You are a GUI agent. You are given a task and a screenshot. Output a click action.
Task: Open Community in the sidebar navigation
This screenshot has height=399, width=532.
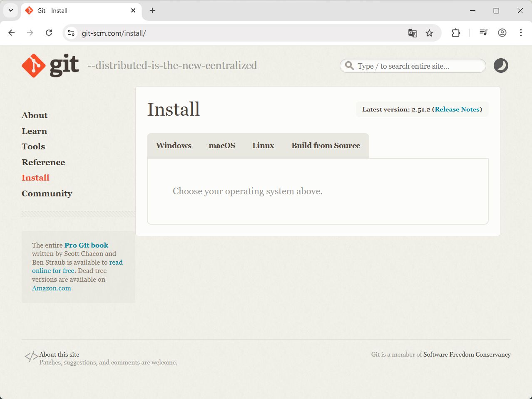coord(47,193)
